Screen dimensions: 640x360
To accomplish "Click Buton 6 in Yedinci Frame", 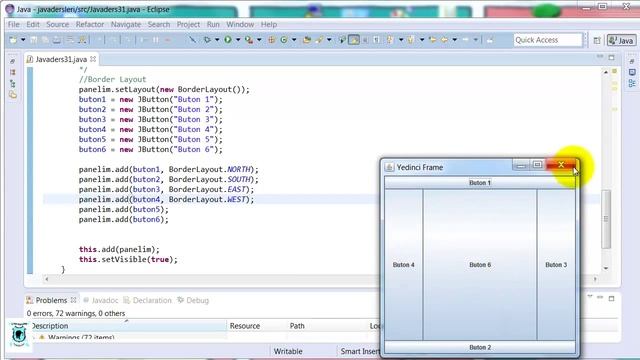I will click(x=480, y=265).
